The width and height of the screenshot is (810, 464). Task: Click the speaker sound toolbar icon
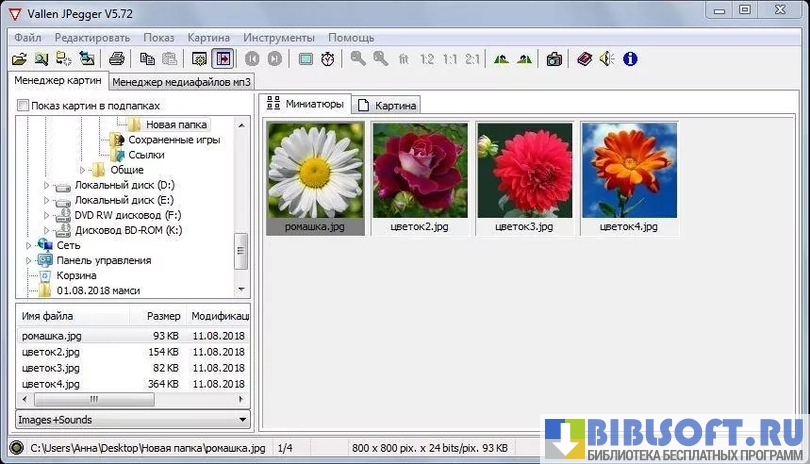pos(607,59)
